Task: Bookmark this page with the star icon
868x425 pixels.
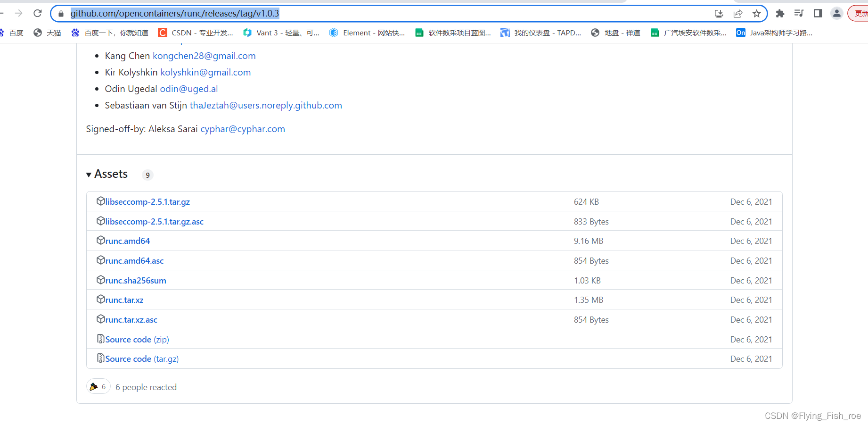Action: (x=757, y=13)
